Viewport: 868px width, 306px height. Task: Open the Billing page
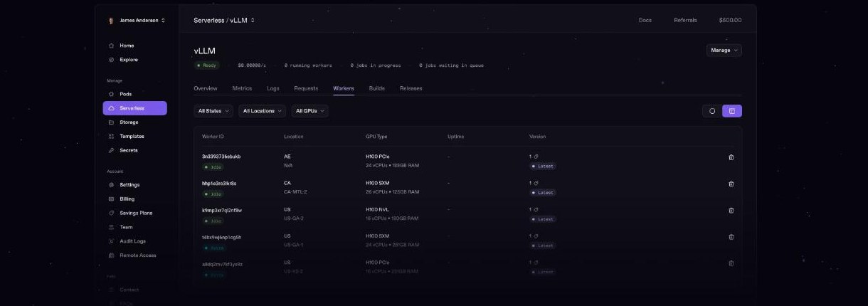click(134, 199)
